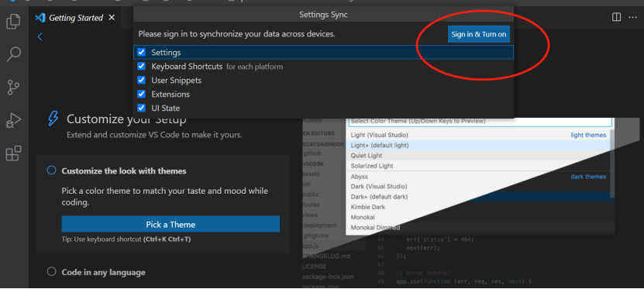This screenshot has height=289, width=644.
Task: Uncheck the User Snippets checkbox
Action: (x=141, y=80)
